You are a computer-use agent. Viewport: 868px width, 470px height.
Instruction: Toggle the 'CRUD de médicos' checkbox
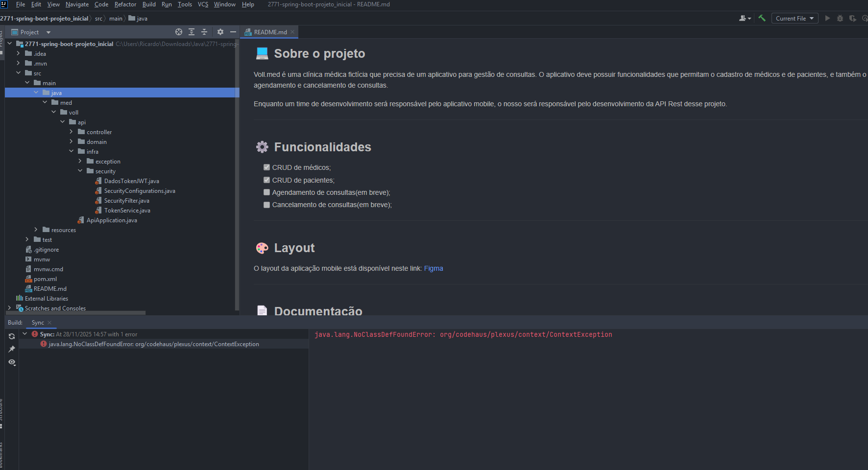[x=266, y=167]
